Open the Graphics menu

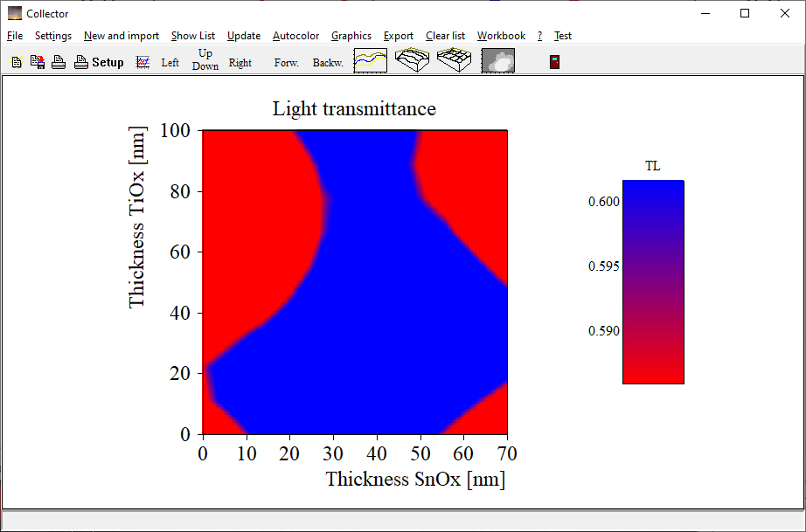pyautogui.click(x=351, y=36)
